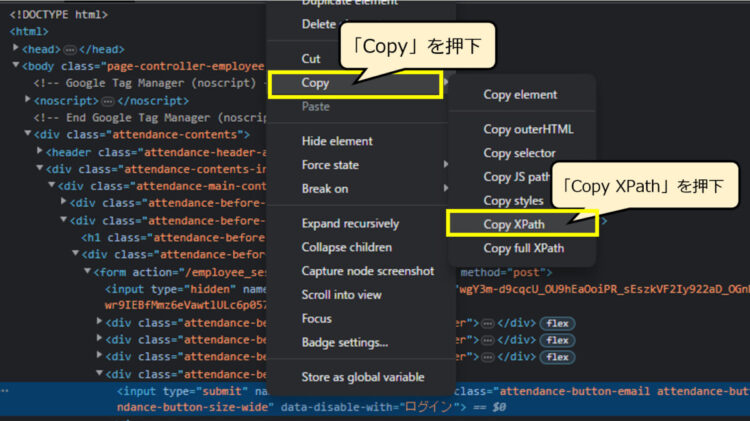Click ellipsis icon inside noscript tag

tap(108, 101)
